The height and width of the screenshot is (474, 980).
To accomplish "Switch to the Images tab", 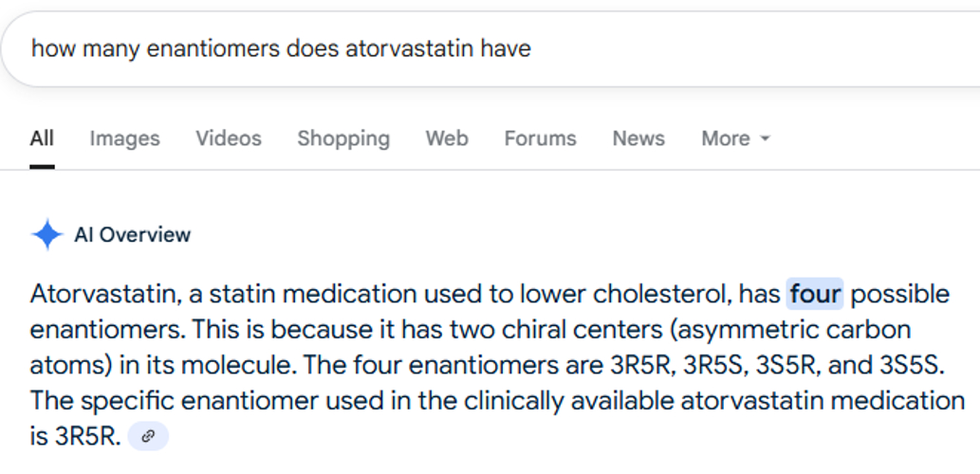I will (x=124, y=138).
